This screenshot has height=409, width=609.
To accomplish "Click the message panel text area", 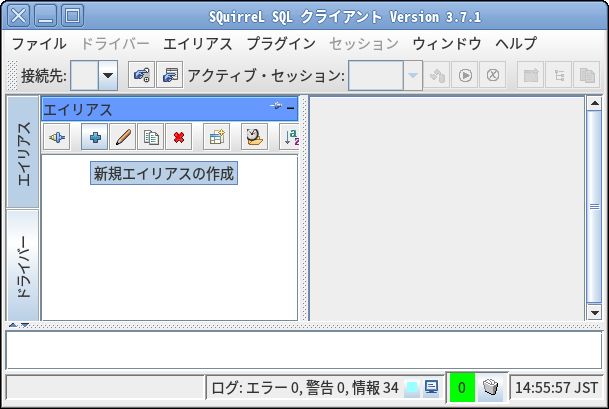I will pyautogui.click(x=304, y=350).
